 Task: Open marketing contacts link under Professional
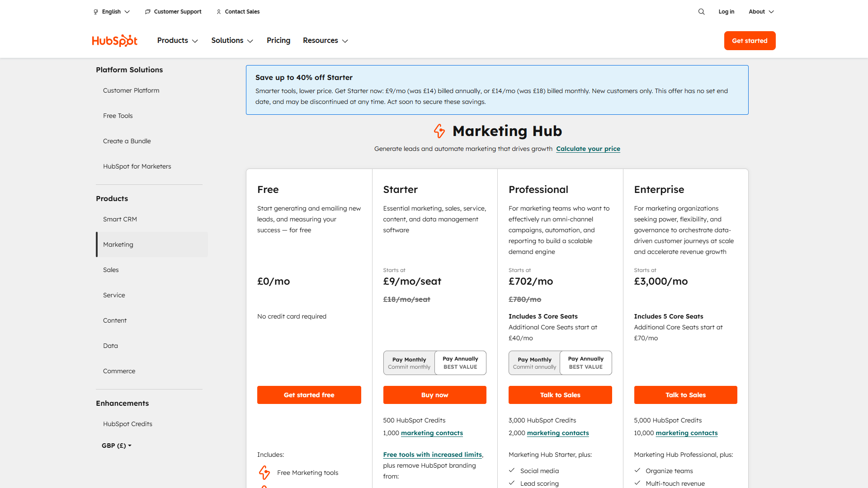pyautogui.click(x=558, y=433)
